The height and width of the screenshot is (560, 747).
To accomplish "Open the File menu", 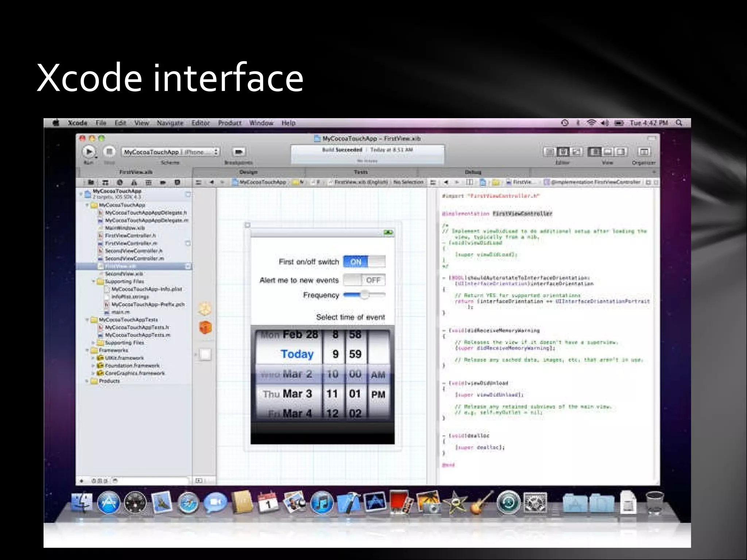I will tap(101, 123).
